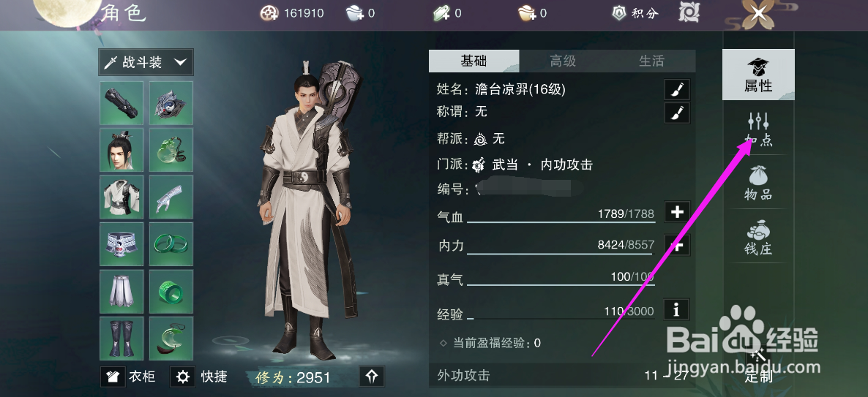The image size is (868, 397).
Task: Select the jade bracelet equipment slot
Action: tap(171, 244)
